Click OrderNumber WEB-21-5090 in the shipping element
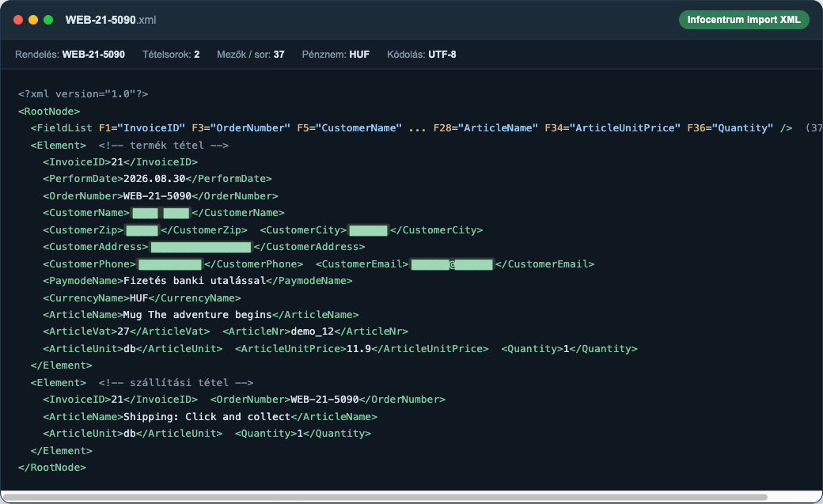Image resolution: width=823 pixels, height=504 pixels. 324,400
